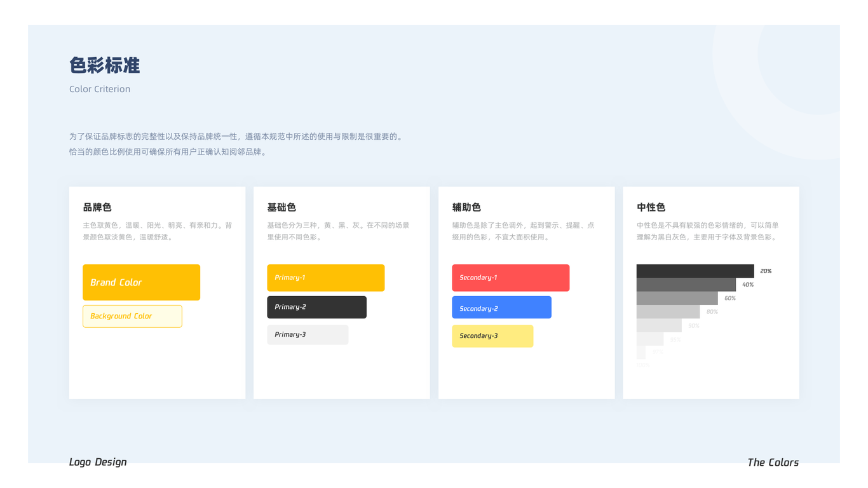Screen dimensions: 868x488
Task: Choose the dark Primary-2 swatch
Action: (316, 307)
